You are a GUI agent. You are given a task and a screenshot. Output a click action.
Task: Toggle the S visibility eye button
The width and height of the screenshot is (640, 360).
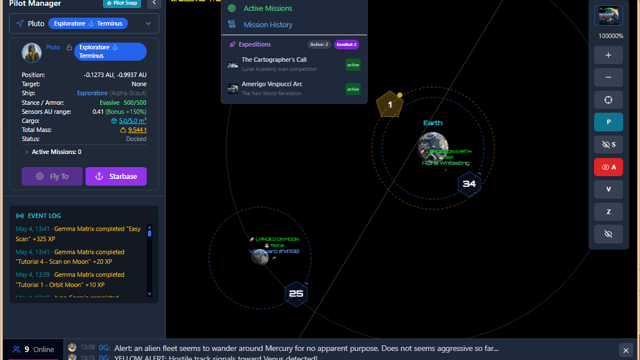click(608, 144)
